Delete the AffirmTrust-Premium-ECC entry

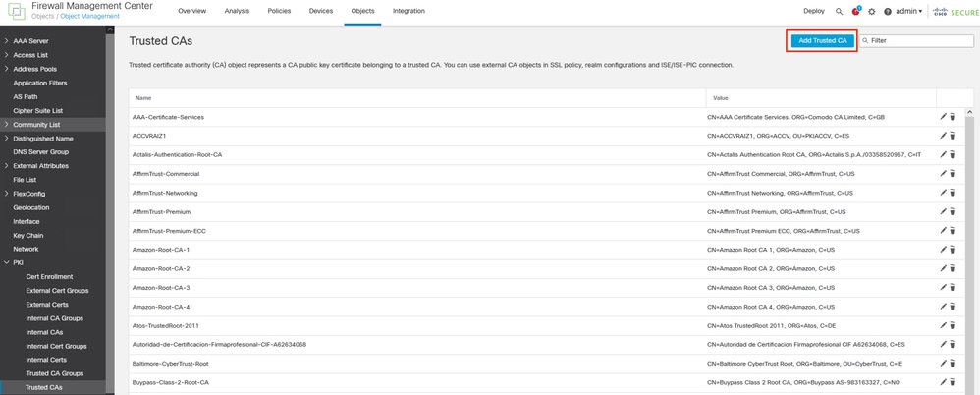[953, 231]
